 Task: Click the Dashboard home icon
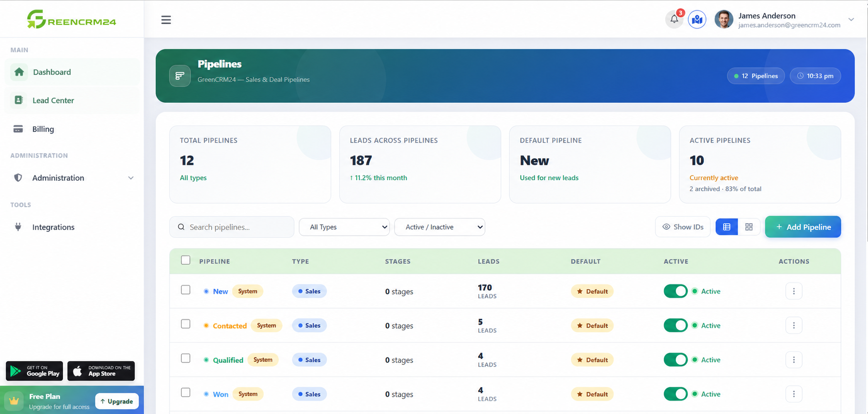pyautogui.click(x=19, y=72)
